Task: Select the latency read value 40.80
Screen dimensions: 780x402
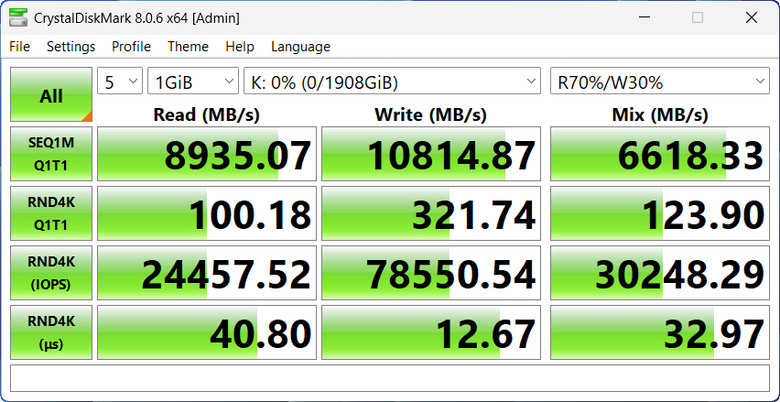Action: (206, 333)
